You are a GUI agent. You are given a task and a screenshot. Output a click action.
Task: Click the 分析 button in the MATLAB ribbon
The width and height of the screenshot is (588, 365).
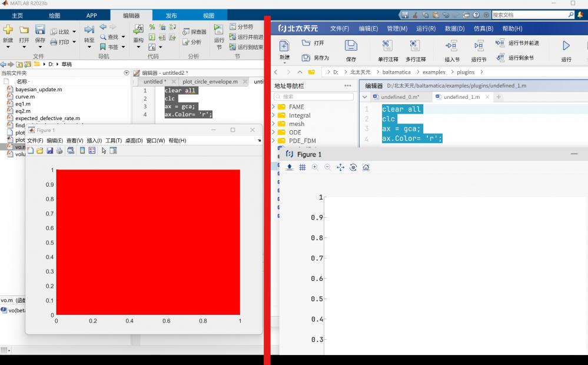[191, 42]
